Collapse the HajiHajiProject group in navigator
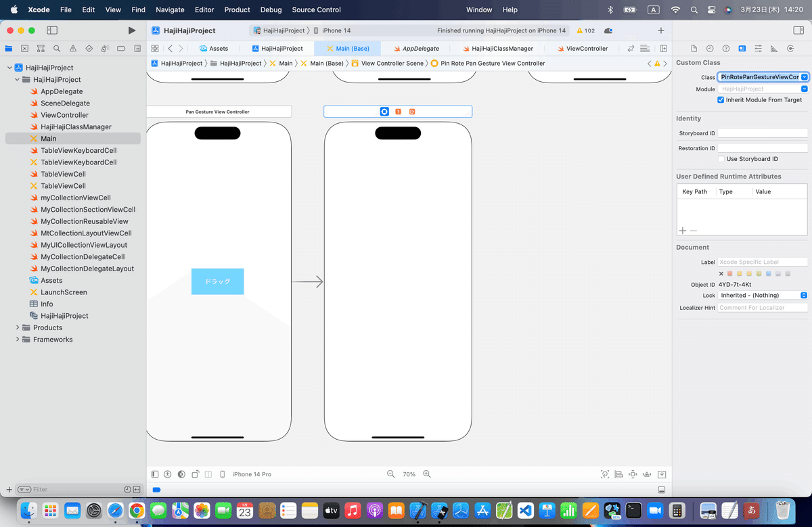This screenshot has width=812, height=527. [x=17, y=79]
